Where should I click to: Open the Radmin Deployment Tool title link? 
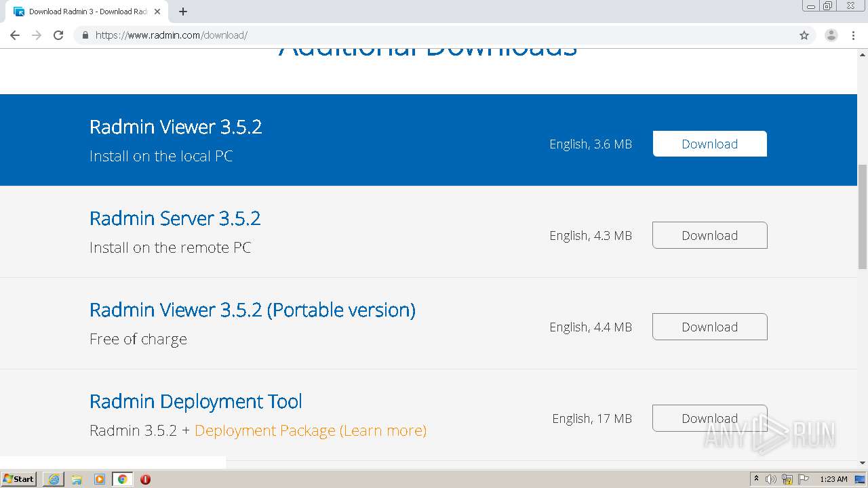(x=196, y=401)
